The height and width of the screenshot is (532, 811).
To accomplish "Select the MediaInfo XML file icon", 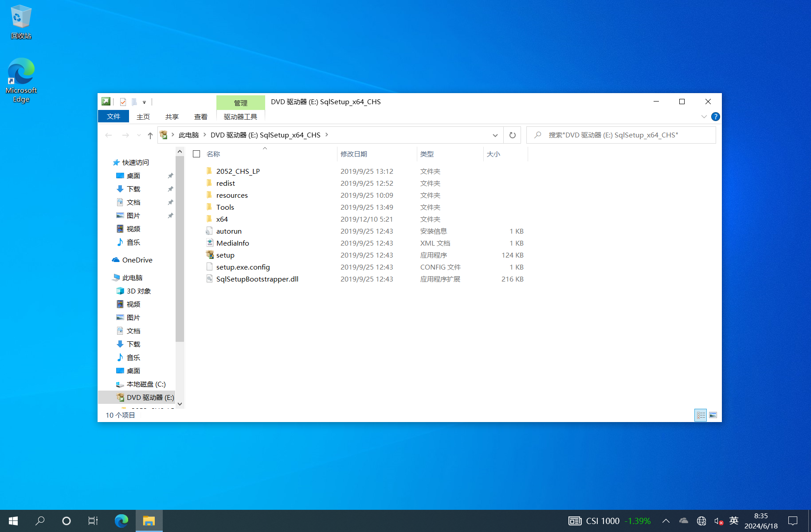I will coord(209,243).
